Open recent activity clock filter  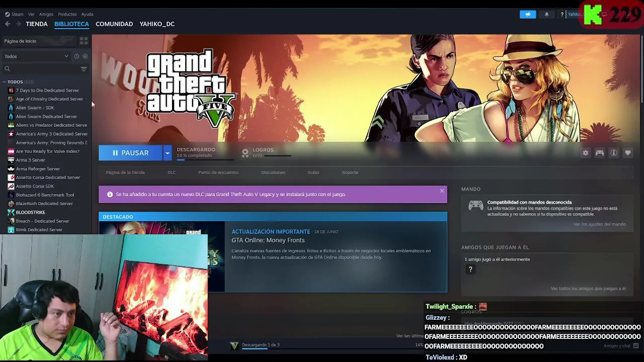tap(76, 56)
